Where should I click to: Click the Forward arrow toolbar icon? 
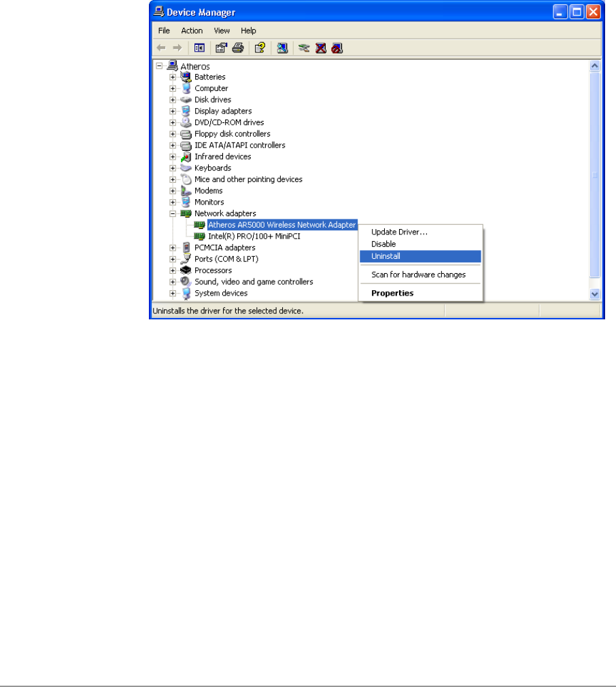tap(177, 48)
